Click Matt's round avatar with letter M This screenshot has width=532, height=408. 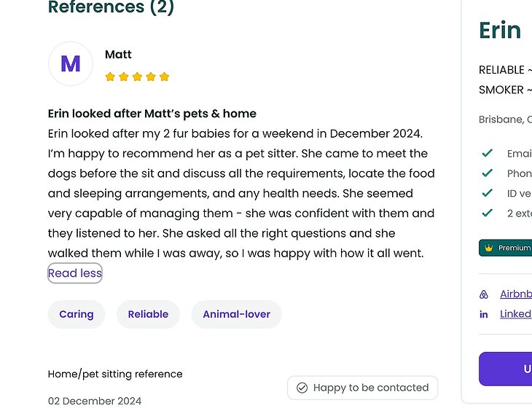click(70, 64)
